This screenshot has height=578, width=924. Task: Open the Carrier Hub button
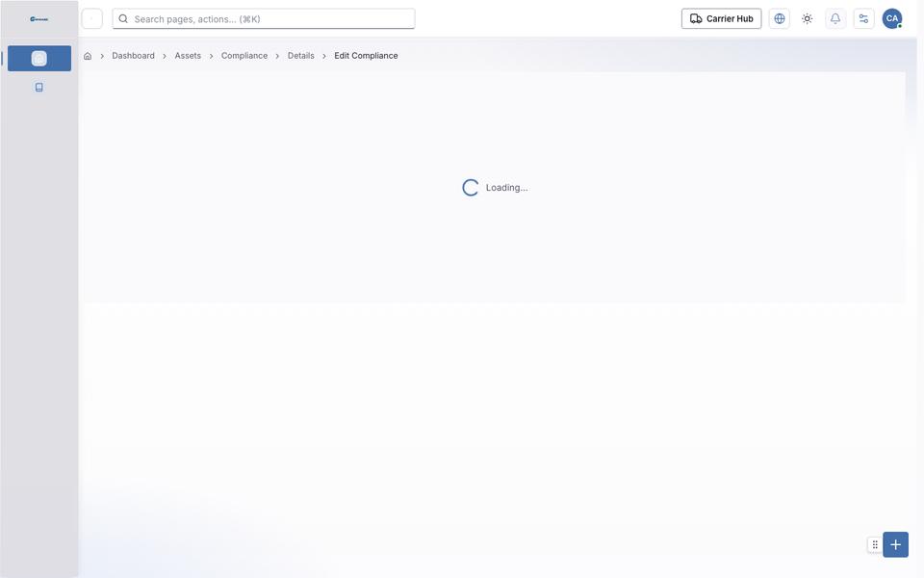pyautogui.click(x=721, y=19)
